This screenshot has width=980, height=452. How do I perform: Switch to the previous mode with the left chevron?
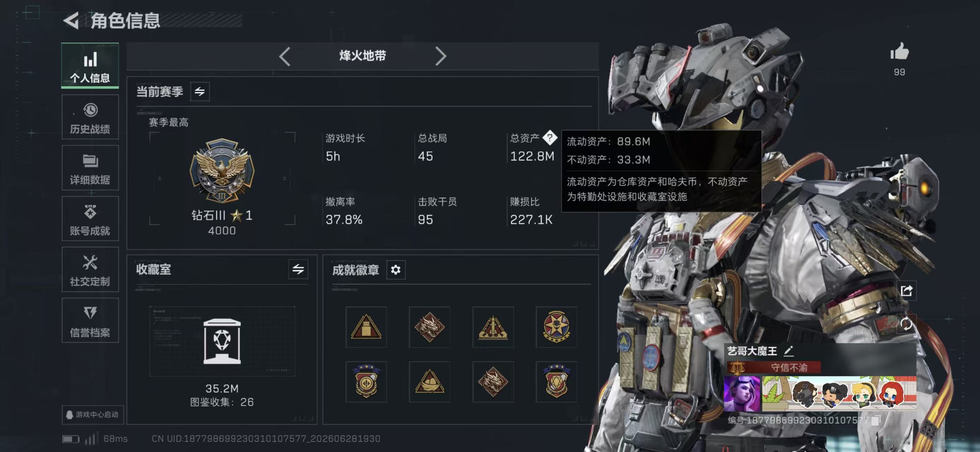284,56
